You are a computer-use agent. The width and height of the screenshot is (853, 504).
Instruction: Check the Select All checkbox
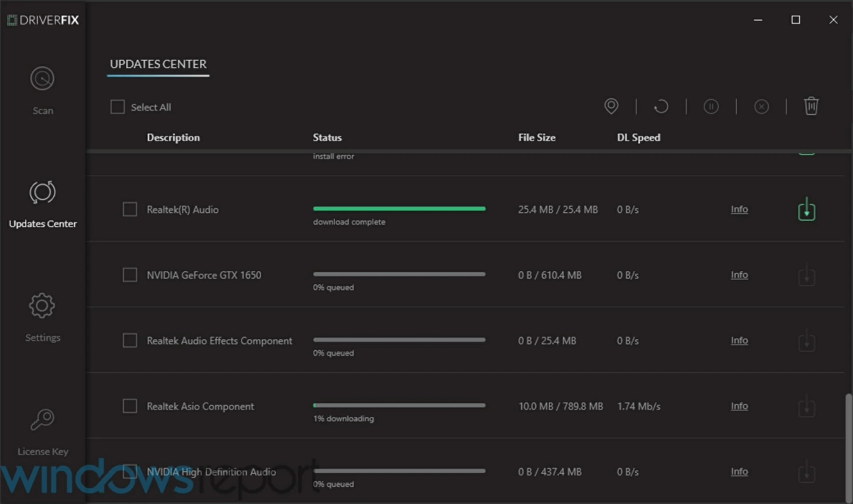click(x=117, y=107)
